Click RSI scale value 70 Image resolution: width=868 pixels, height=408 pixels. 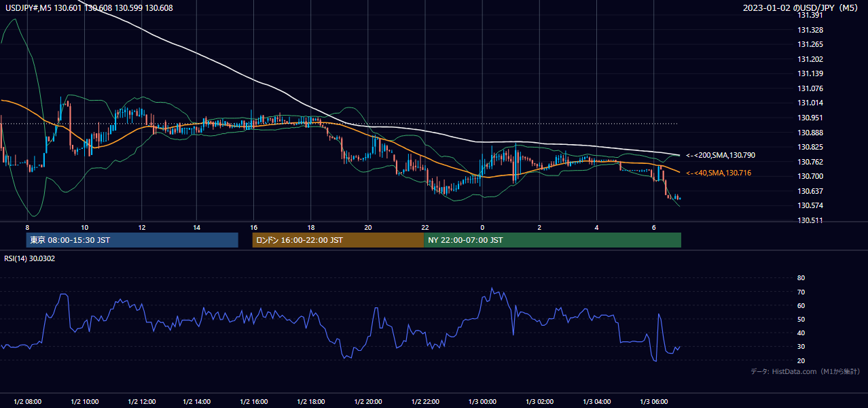801,292
